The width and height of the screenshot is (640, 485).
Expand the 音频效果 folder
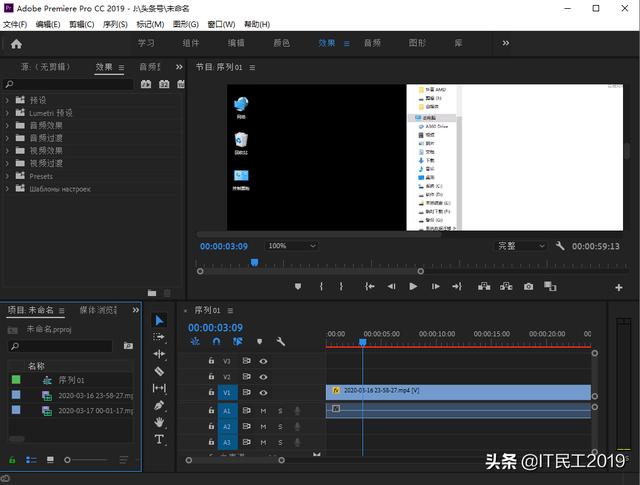tap(7, 125)
